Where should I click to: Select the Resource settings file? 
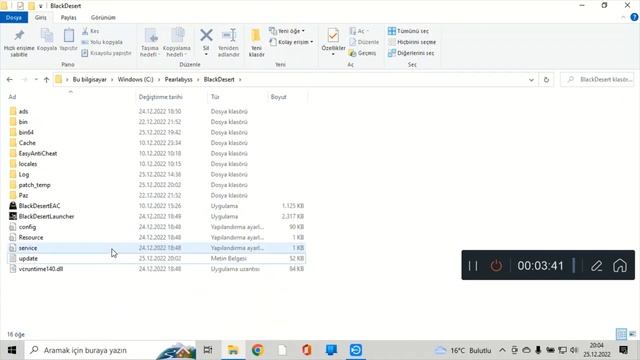click(x=31, y=238)
